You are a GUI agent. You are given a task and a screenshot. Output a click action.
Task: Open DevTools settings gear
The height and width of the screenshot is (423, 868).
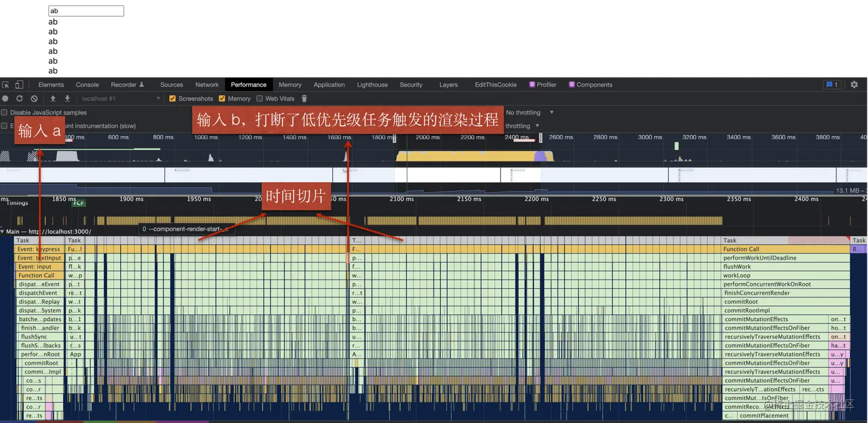click(855, 84)
